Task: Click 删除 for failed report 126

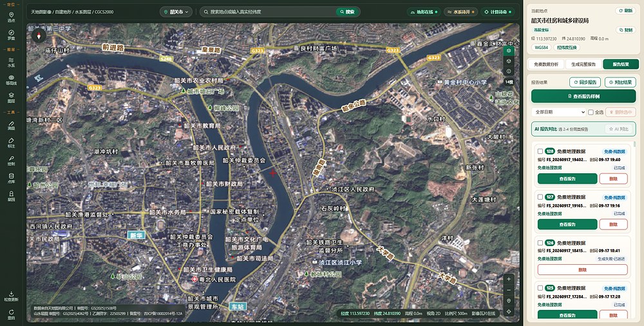Action: [x=582, y=270]
